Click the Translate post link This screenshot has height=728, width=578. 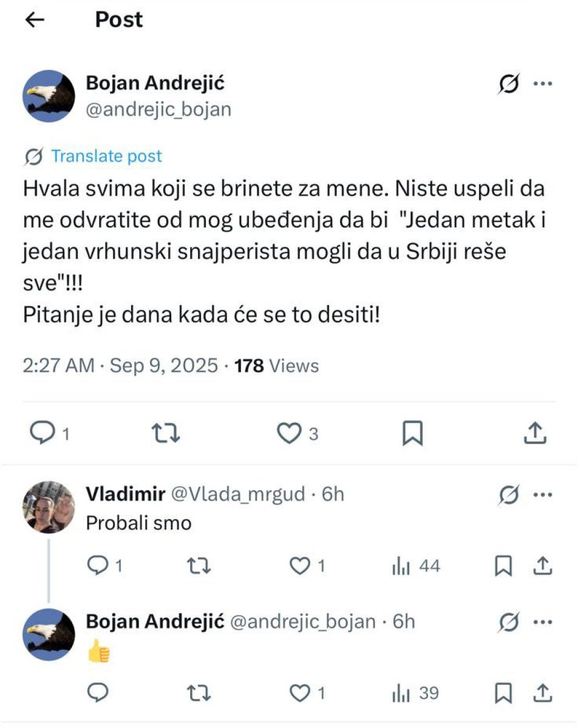[x=106, y=156]
